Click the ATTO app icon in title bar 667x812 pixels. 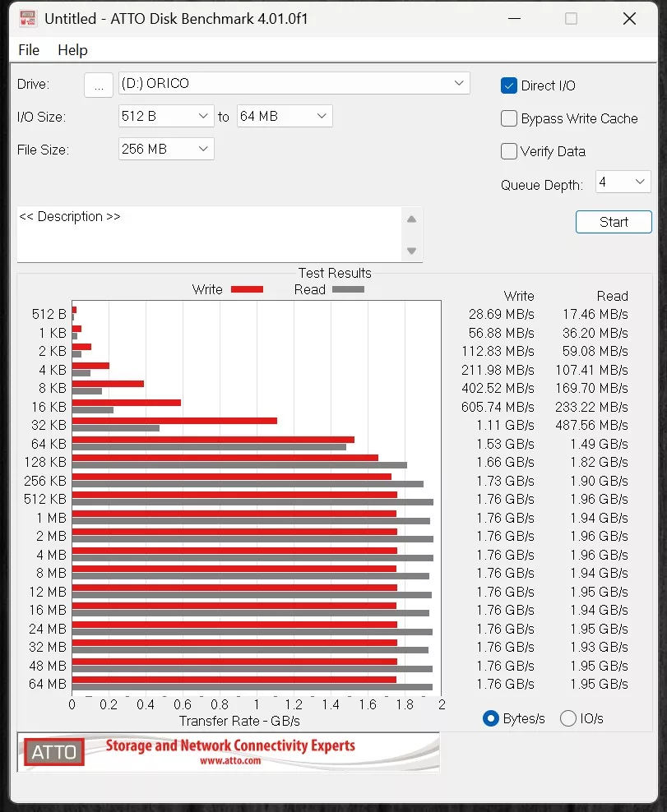27,18
